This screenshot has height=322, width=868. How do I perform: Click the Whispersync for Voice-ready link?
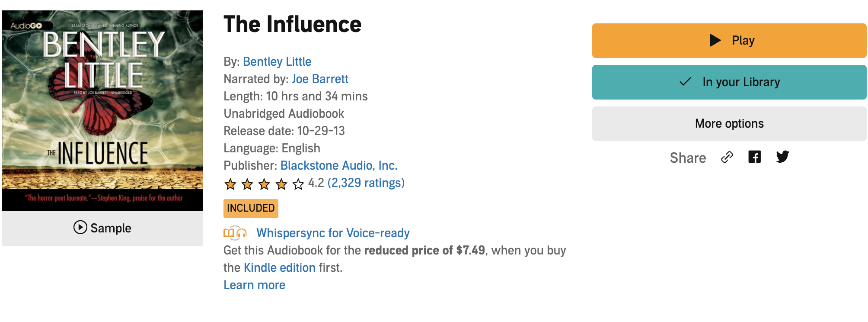click(332, 233)
